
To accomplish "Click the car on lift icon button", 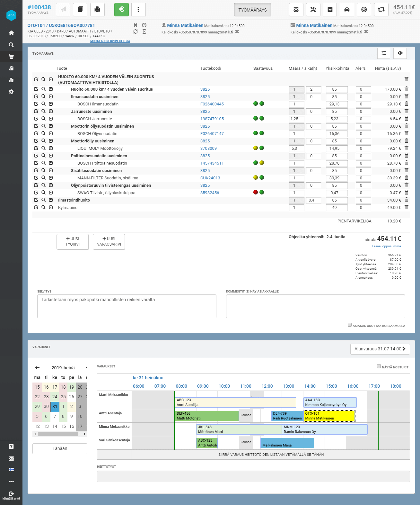I will click(296, 10).
